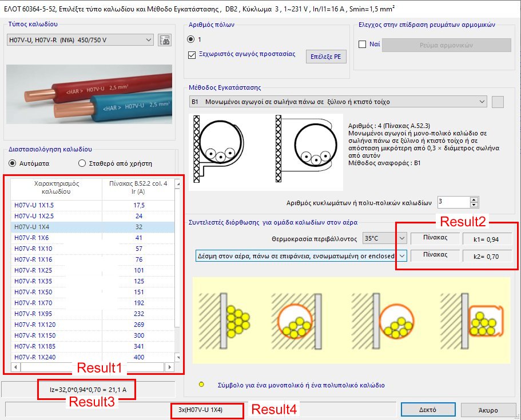Open cable catalog icon next to cable type

[165, 40]
